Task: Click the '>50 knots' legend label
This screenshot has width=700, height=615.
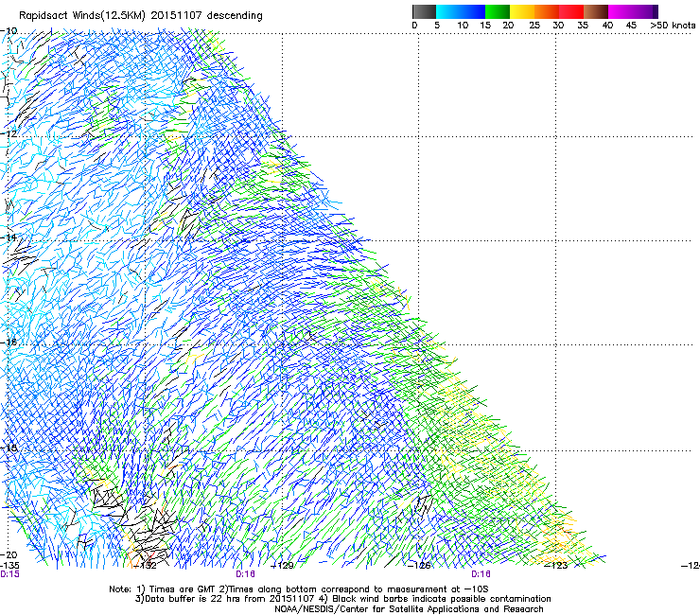Action: [x=673, y=26]
